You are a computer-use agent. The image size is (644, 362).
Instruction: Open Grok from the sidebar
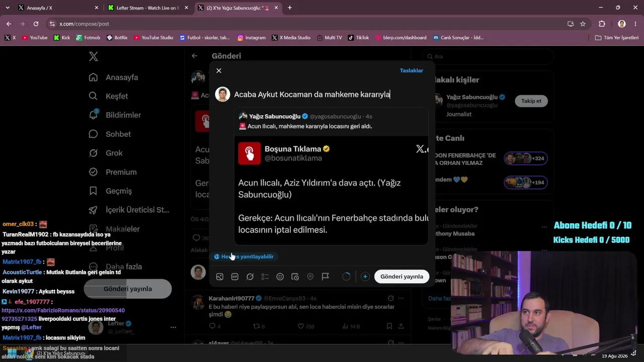(x=106, y=153)
